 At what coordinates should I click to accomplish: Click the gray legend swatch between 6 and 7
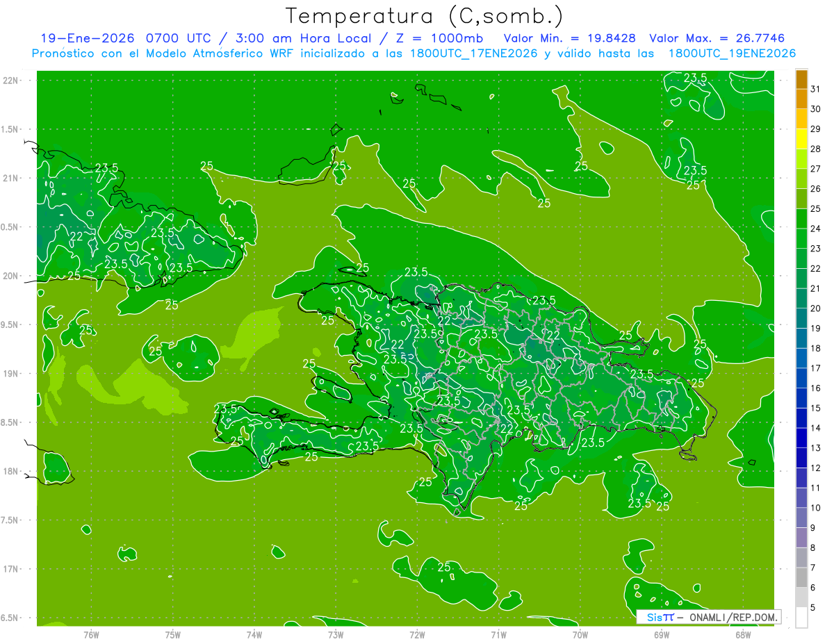801,578
